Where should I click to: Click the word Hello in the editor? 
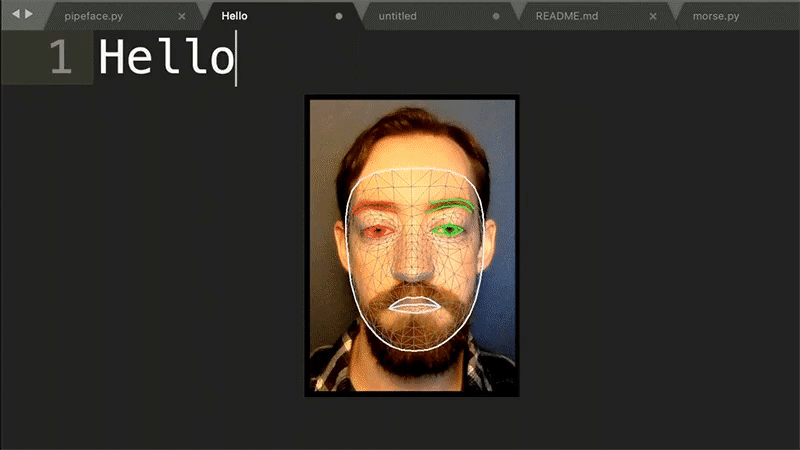tap(165, 59)
